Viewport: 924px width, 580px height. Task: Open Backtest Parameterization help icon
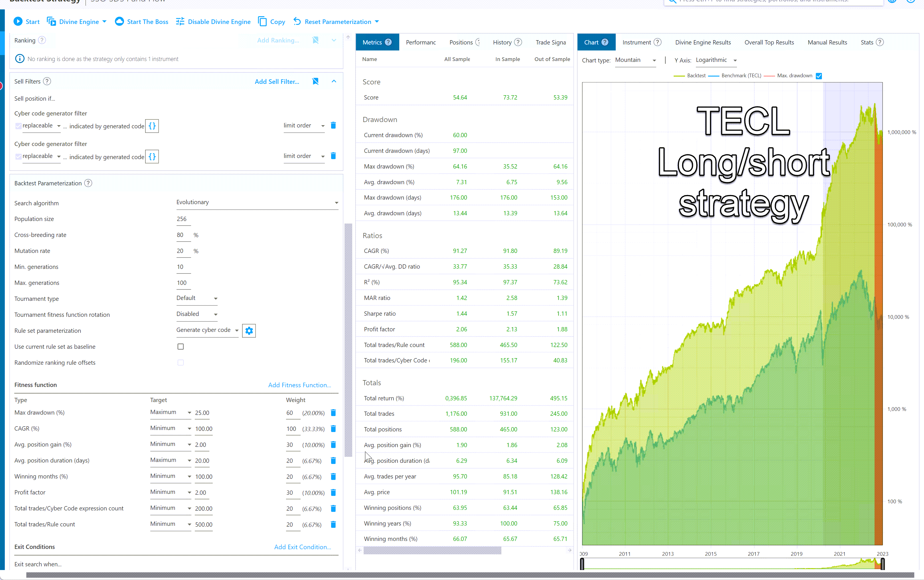point(88,183)
